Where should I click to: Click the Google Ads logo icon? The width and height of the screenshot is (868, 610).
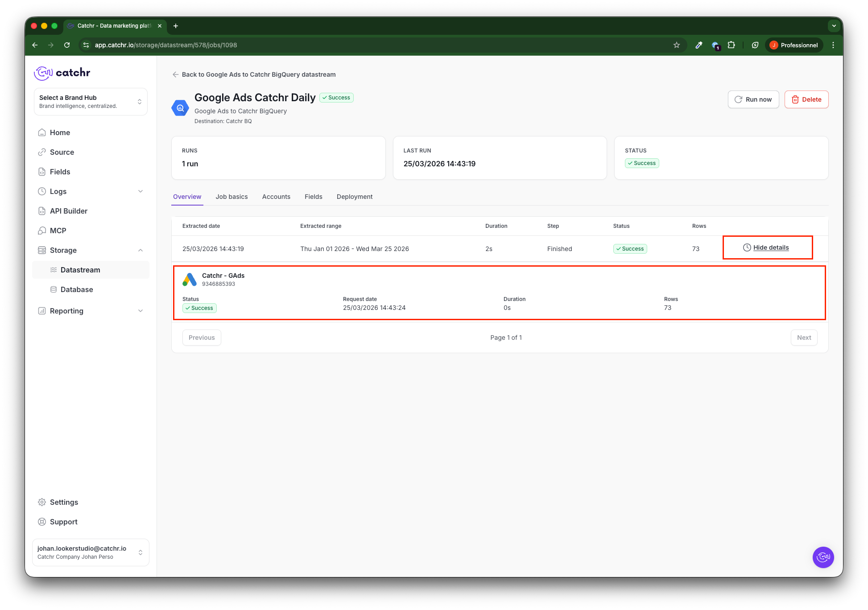[190, 280]
